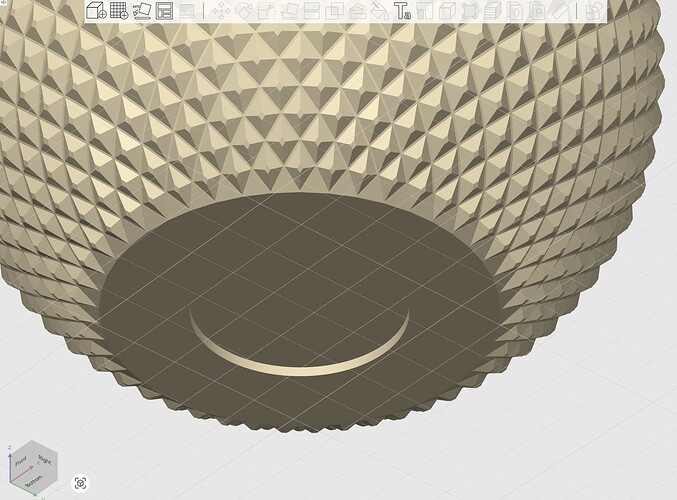Select the layered slices view icon
The width and height of the screenshot is (677, 500).
(492, 11)
